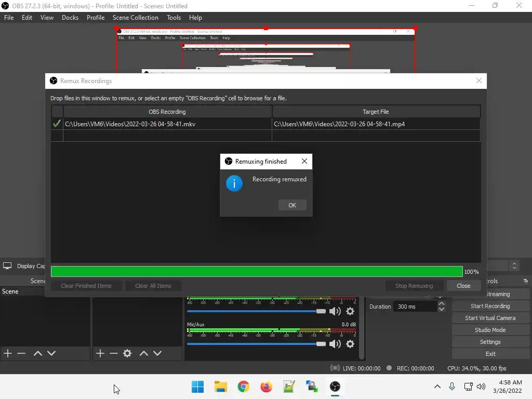Screen dimensions: 532x399
Task: Click the Exit button
Action: 490,353
